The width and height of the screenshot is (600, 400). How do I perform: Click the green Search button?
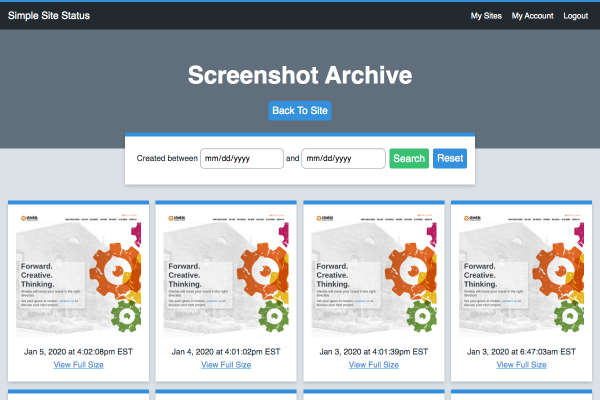(x=409, y=158)
